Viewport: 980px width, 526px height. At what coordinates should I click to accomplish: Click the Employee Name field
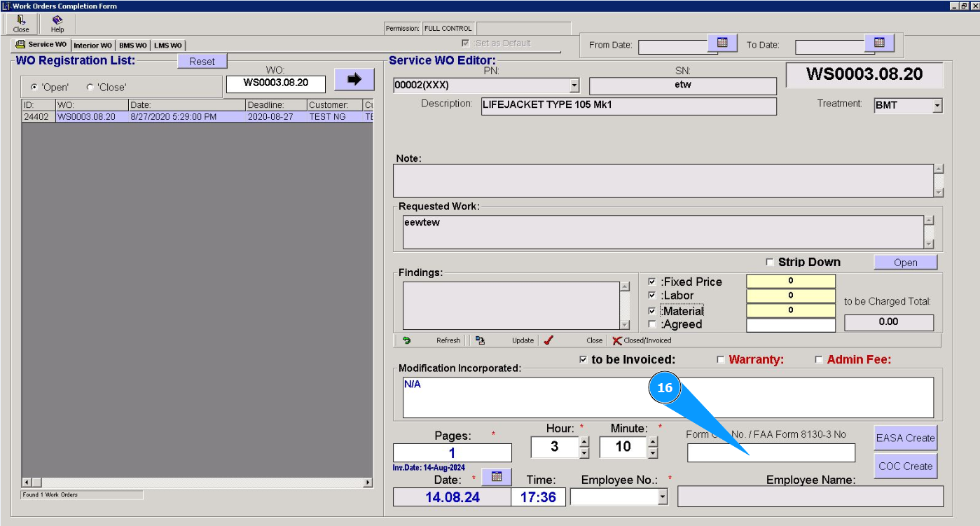click(x=810, y=497)
